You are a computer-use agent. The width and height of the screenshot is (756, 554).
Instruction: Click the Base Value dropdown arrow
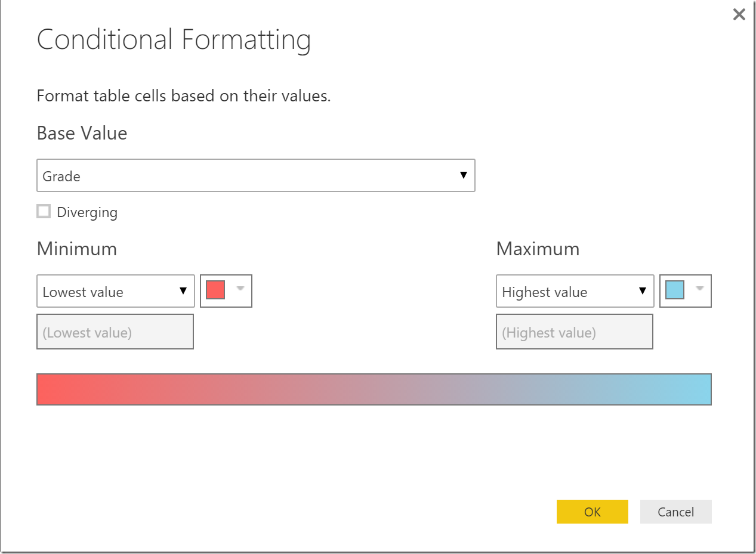pos(463,175)
